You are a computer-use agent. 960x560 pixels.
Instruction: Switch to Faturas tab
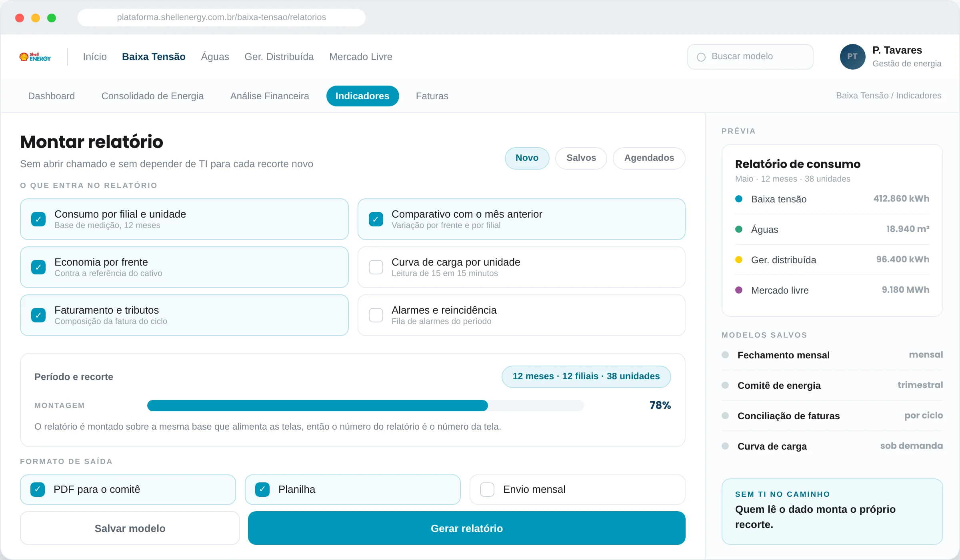[x=432, y=96]
